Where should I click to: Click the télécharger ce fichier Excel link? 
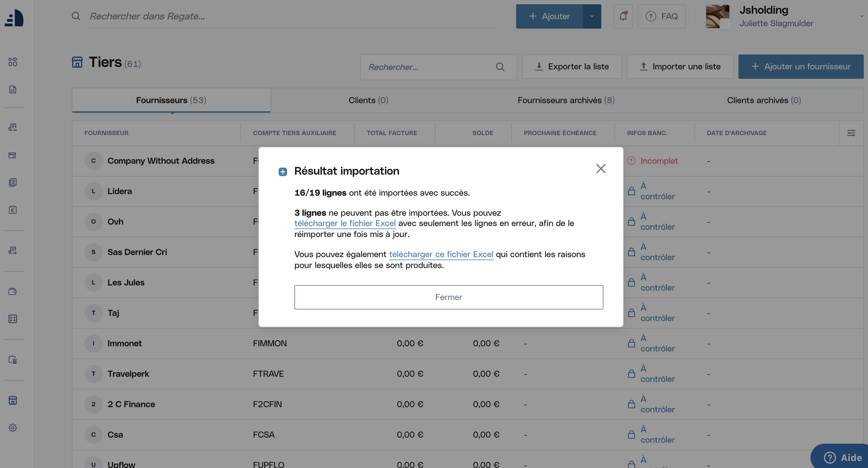pos(441,254)
